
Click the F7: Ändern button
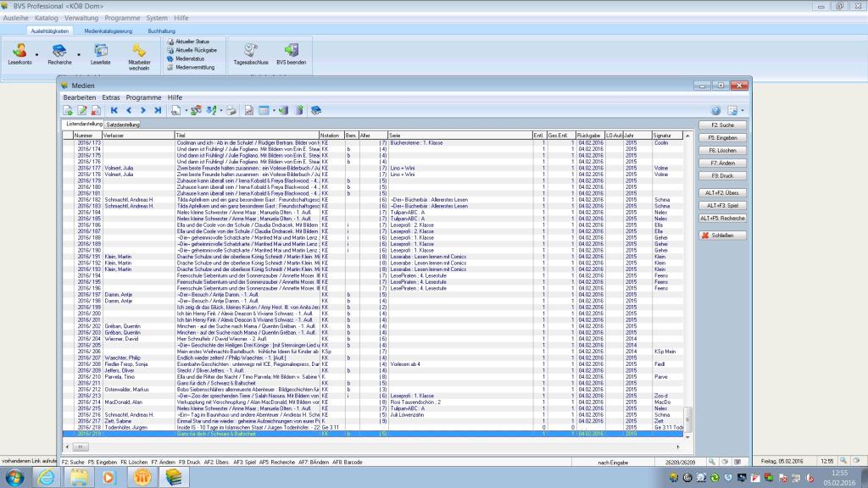[722, 164]
